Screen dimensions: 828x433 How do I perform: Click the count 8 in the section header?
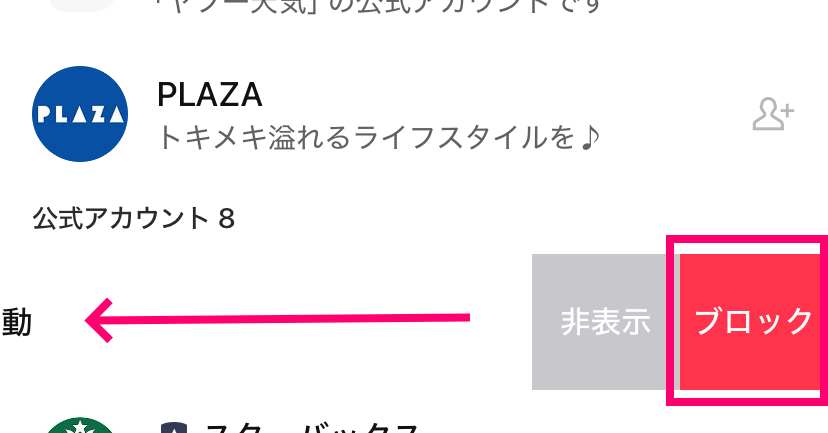click(x=226, y=218)
